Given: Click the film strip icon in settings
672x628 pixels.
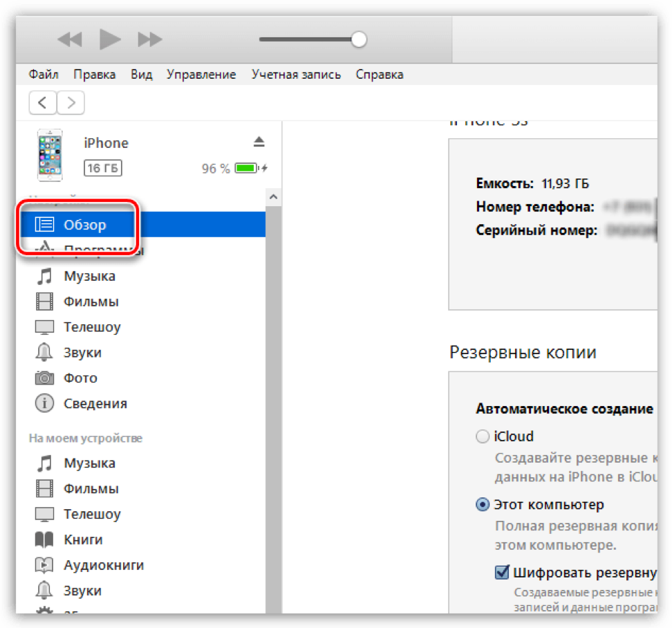Looking at the screenshot, I should pyautogui.click(x=44, y=302).
